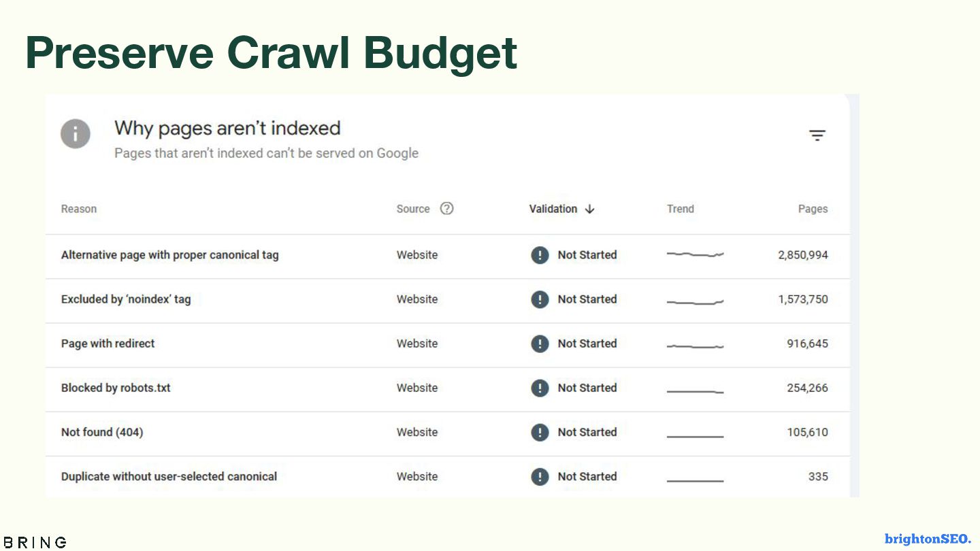The image size is (980, 551).
Task: Click warning icon for canonical tag row
Action: coord(540,255)
